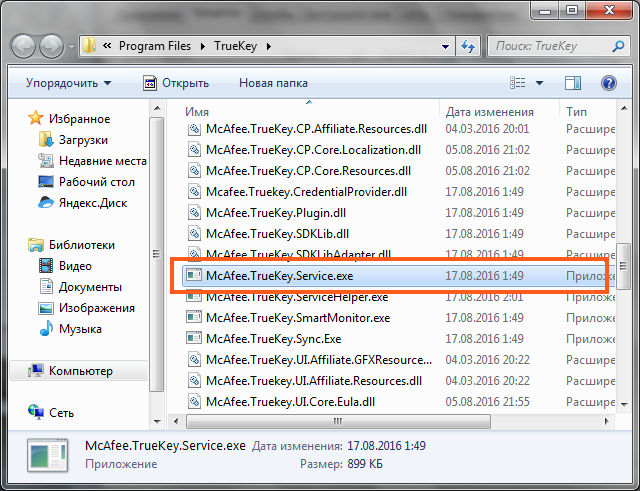Screen dimensions: 640x491
Task: Create a folder with Новая папка
Action: click(273, 83)
